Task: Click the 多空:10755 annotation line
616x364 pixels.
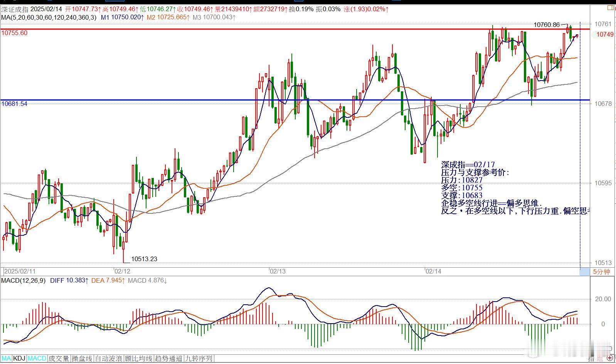Action: [462, 188]
